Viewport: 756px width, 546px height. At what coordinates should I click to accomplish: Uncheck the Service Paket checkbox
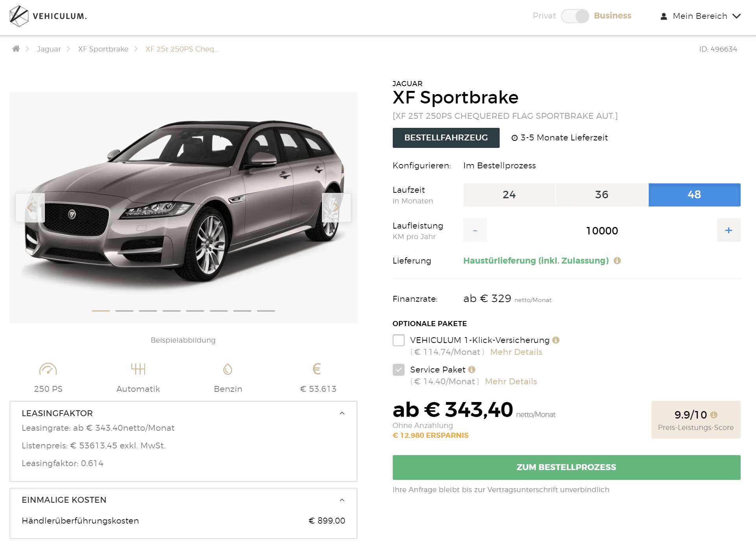point(399,370)
